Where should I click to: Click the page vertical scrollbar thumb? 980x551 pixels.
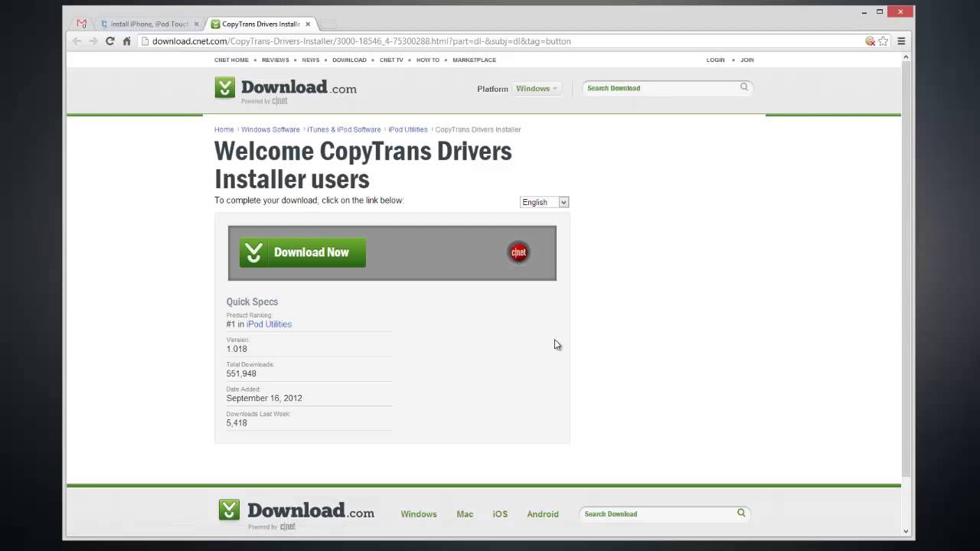coord(906,268)
